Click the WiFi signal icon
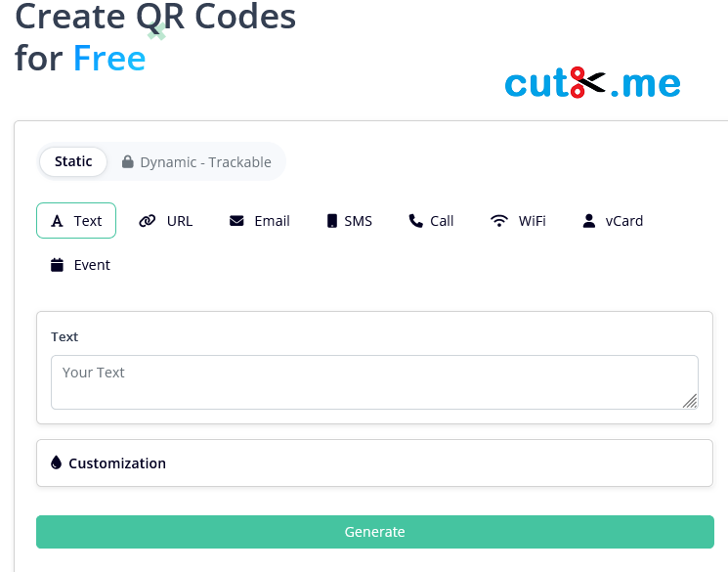This screenshot has width=728, height=572. pos(499,221)
